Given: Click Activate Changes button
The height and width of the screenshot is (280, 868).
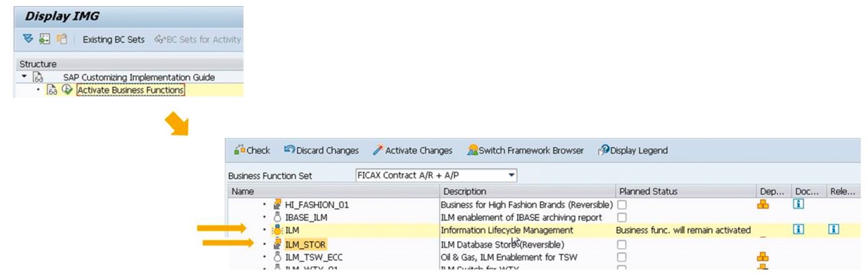Looking at the screenshot, I should point(413,150).
